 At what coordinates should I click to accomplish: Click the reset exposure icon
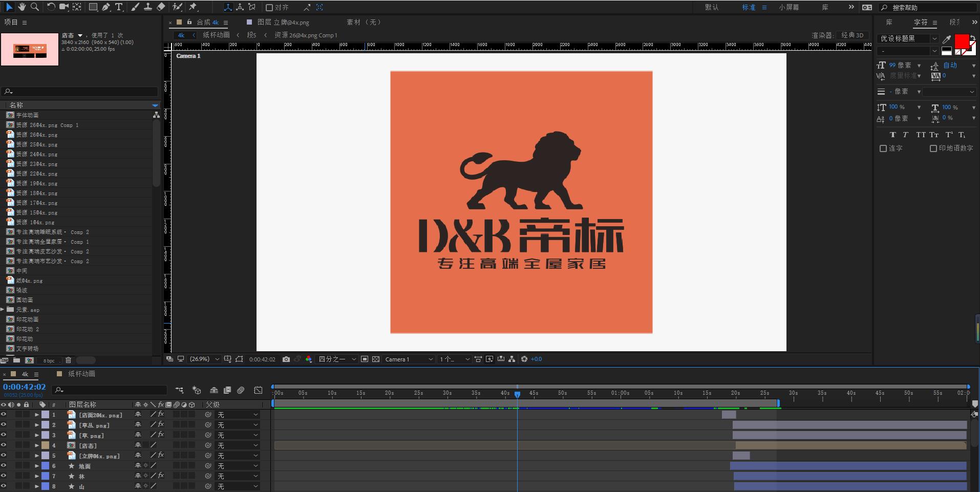tap(524, 359)
